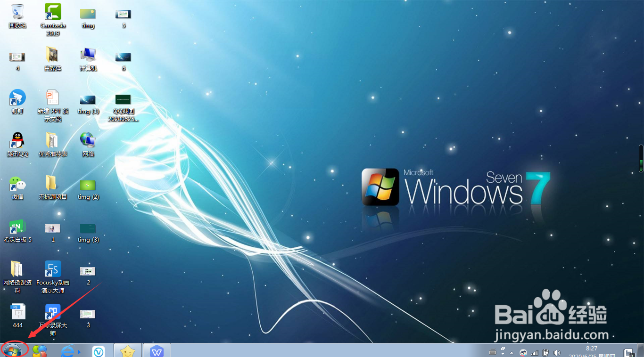Select the image file named 6
Viewport: 644px width, 357px height.
124,61
